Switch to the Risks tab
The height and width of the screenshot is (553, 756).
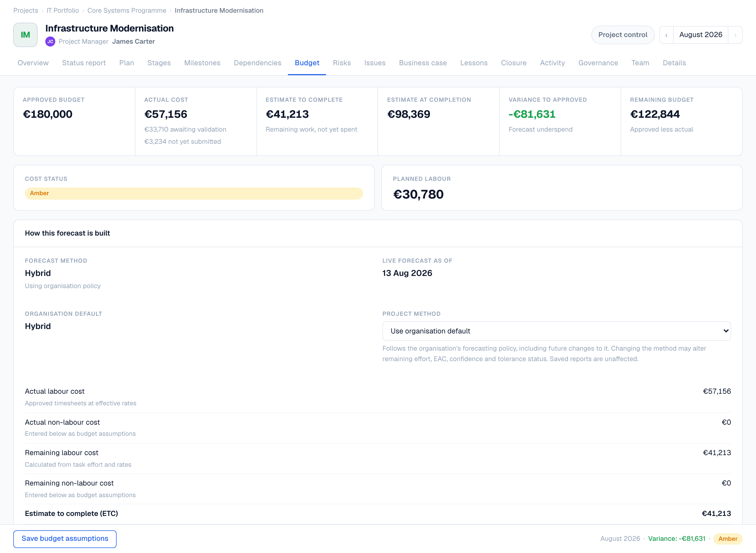click(342, 63)
